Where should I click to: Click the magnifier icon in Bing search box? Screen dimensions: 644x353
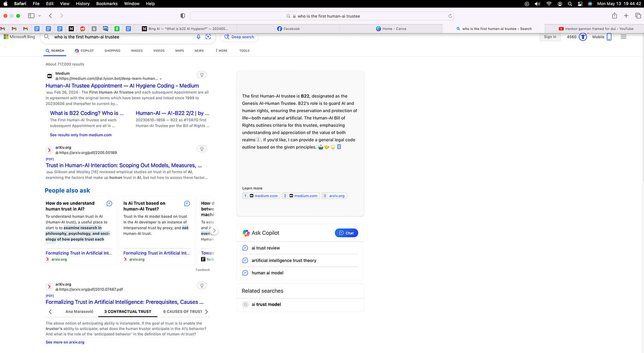point(47,37)
